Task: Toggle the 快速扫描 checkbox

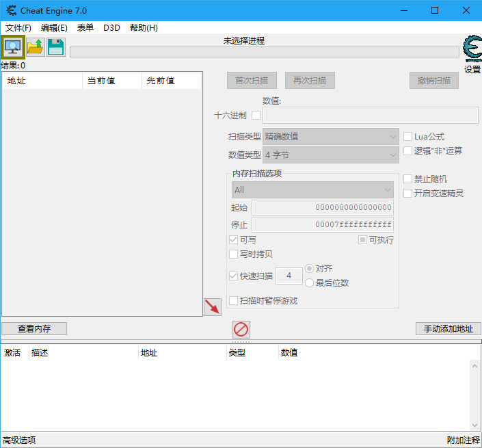Action: tap(233, 276)
